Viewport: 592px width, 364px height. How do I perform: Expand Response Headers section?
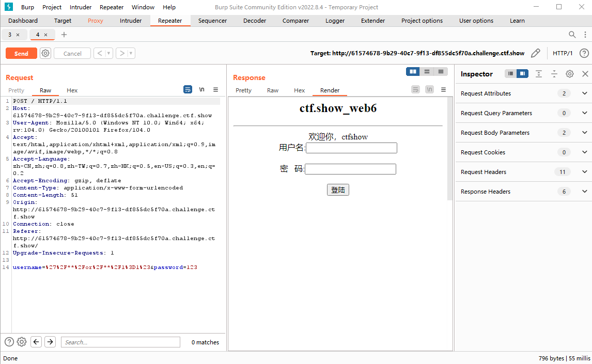coord(584,192)
